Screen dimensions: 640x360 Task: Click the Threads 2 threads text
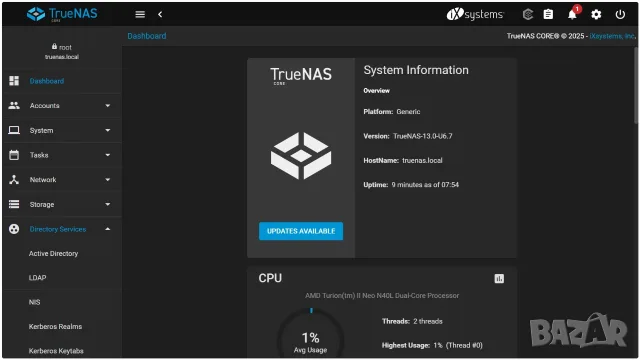tap(412, 321)
